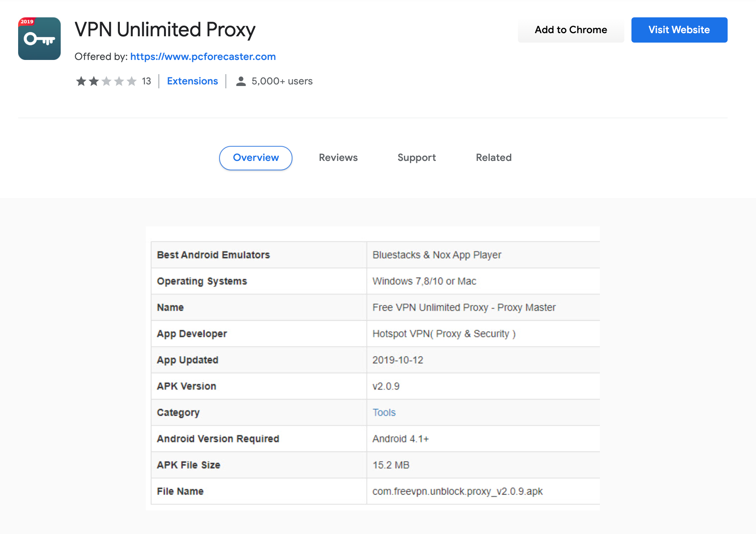This screenshot has width=756, height=534.
Task: Click the APK Version v2.0.9 value
Action: [x=386, y=386]
